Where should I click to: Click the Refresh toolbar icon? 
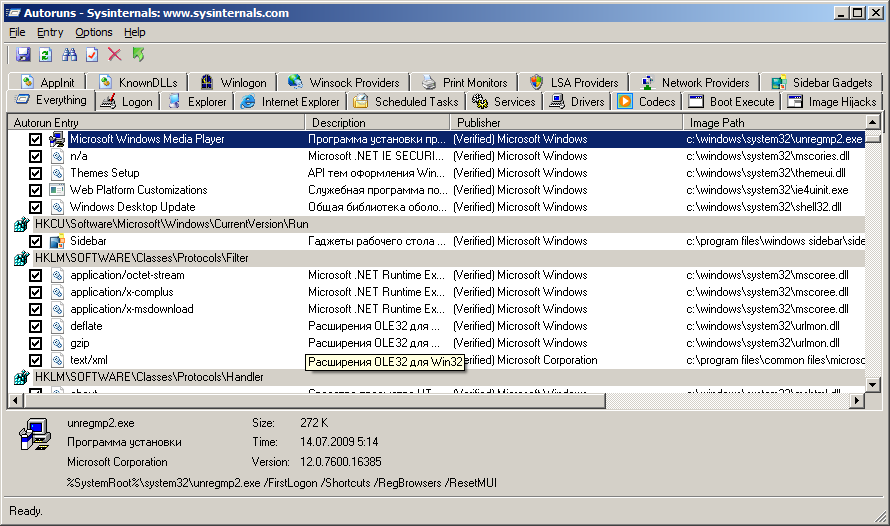coord(45,54)
